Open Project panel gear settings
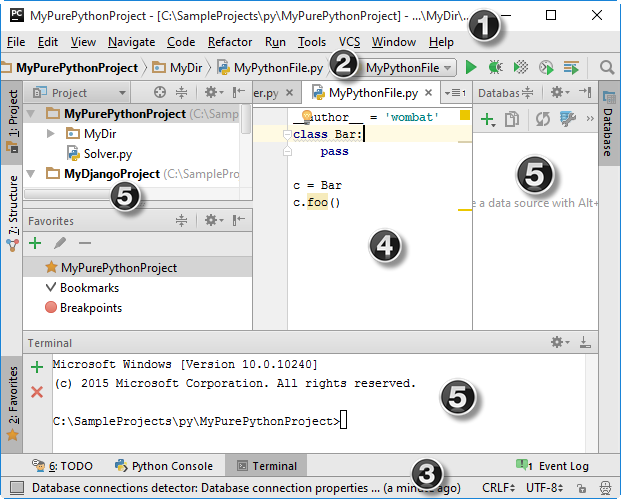The image size is (621, 499). click(x=214, y=92)
